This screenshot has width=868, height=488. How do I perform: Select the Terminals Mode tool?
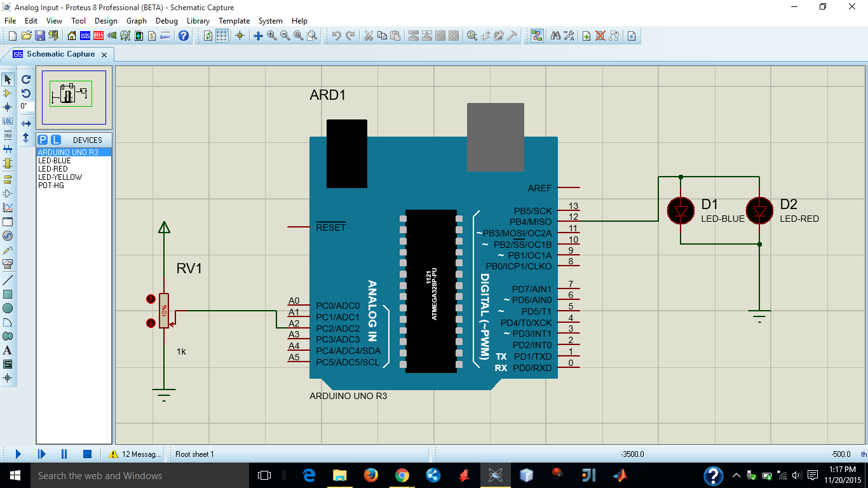(x=8, y=179)
